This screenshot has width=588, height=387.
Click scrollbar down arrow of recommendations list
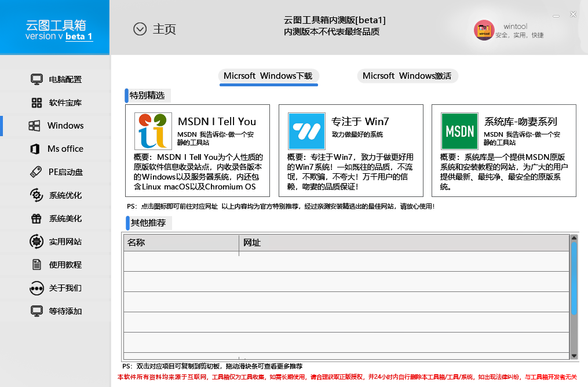(574, 356)
